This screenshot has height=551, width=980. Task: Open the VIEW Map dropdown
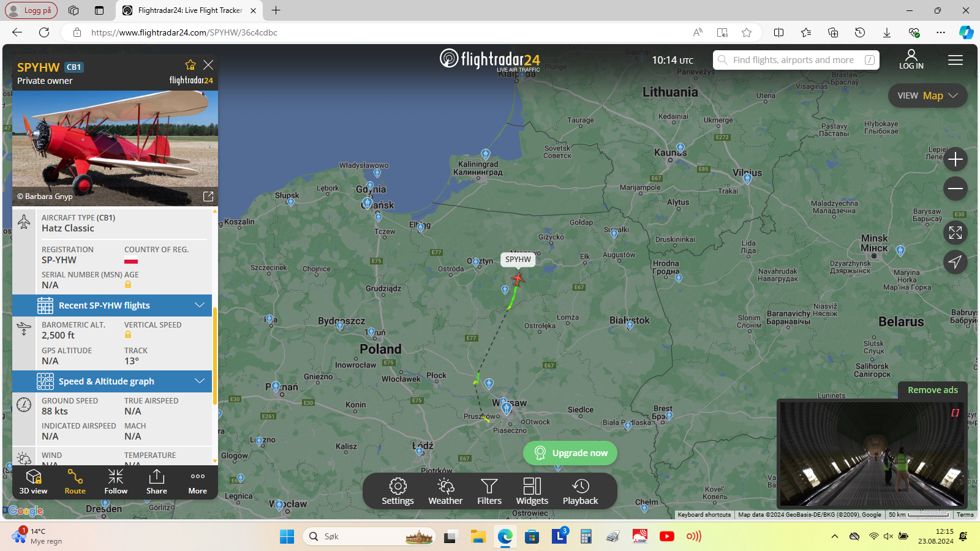(x=927, y=96)
